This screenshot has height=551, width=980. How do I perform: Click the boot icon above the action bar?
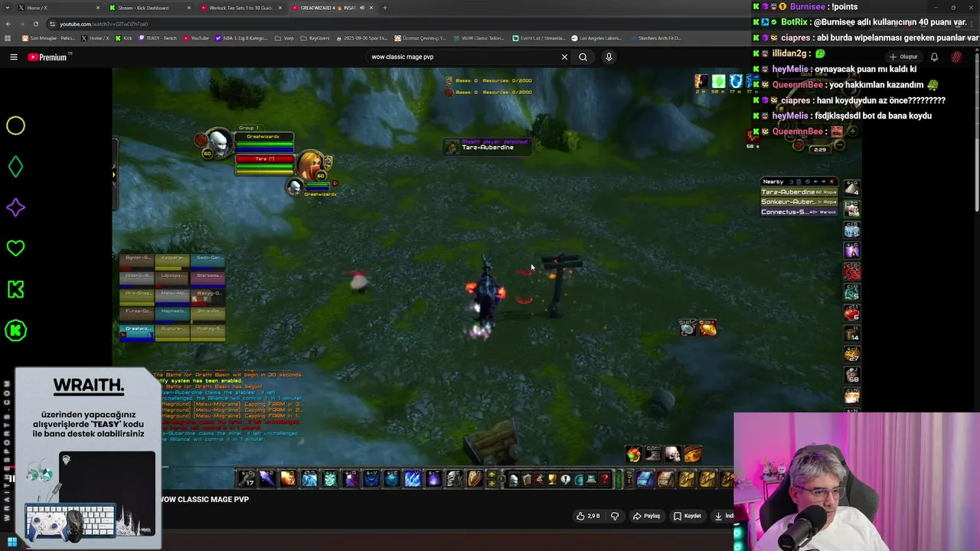(x=652, y=455)
